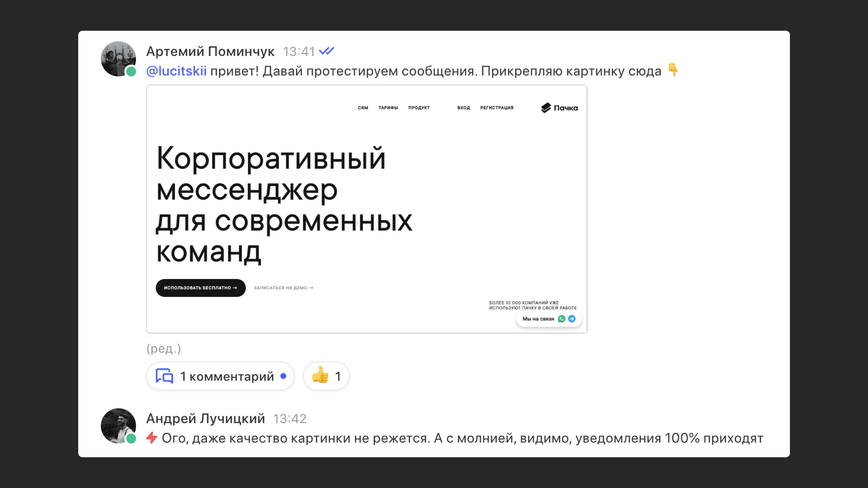The height and width of the screenshot is (488, 868).
Task: Click sender name Артемий Поминчук
Action: click(x=210, y=52)
